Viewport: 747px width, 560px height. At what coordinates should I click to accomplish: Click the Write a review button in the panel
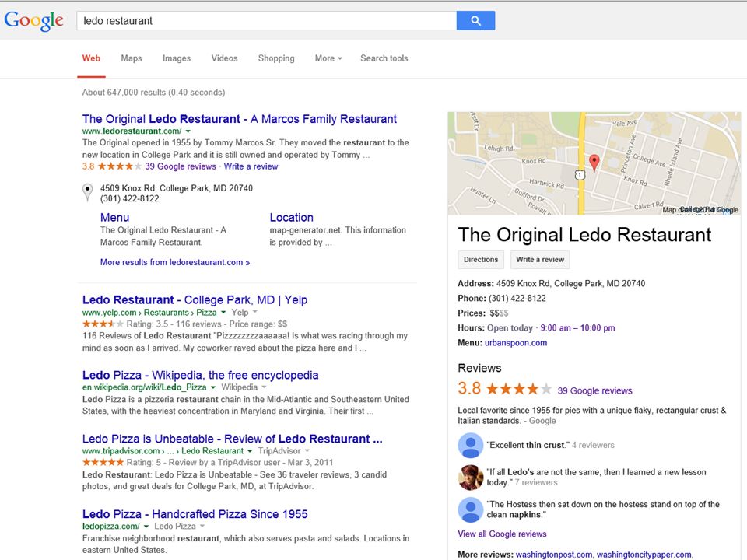point(540,260)
